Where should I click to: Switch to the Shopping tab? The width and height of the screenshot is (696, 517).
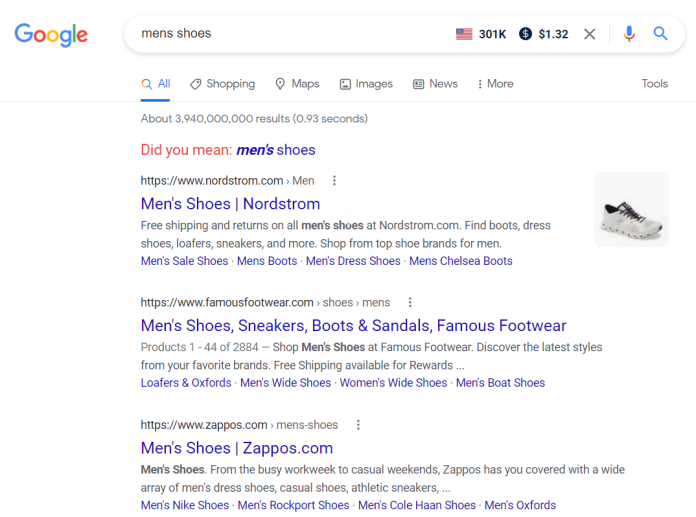click(x=222, y=84)
